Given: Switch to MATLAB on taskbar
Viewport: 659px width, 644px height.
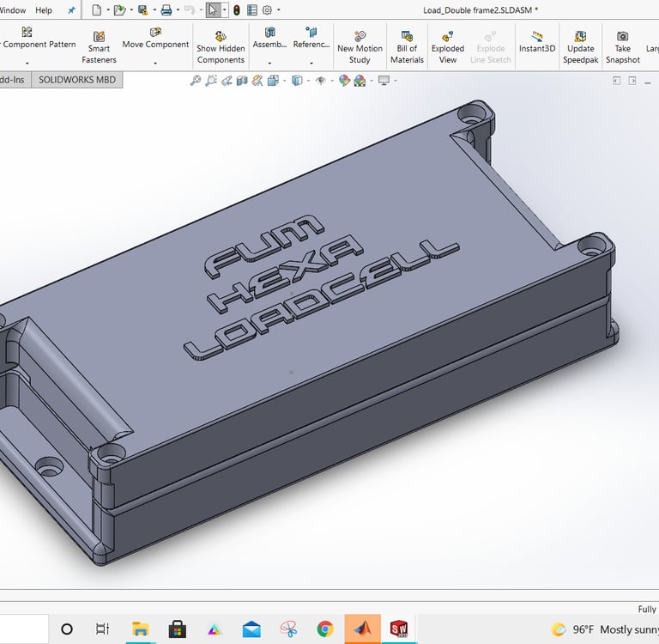Looking at the screenshot, I should tap(362, 629).
